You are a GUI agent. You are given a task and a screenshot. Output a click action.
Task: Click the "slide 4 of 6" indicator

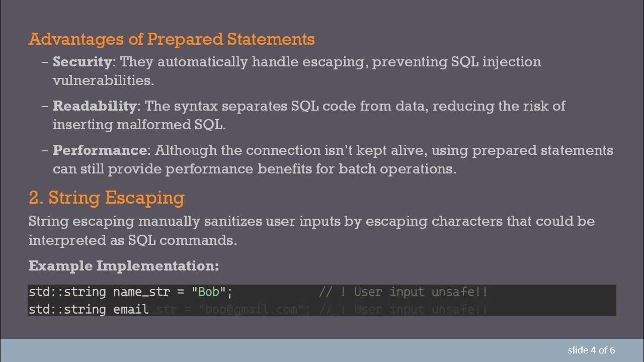(x=591, y=350)
